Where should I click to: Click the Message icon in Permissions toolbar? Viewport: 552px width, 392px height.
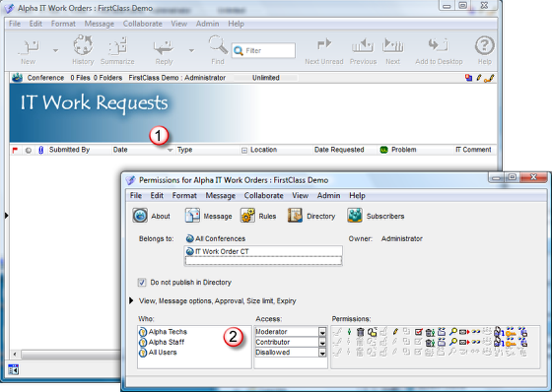pos(192,216)
